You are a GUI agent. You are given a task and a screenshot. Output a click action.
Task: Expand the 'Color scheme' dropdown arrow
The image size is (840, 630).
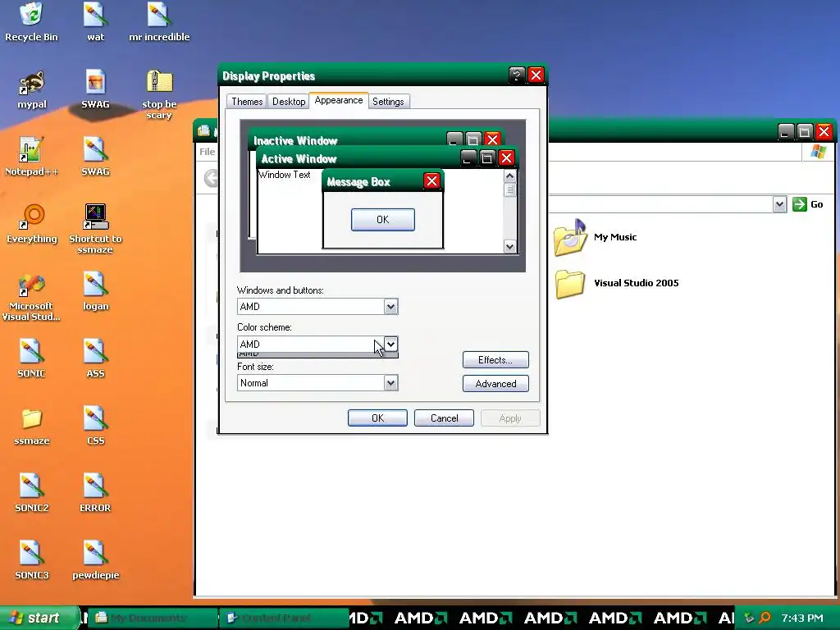(x=390, y=344)
